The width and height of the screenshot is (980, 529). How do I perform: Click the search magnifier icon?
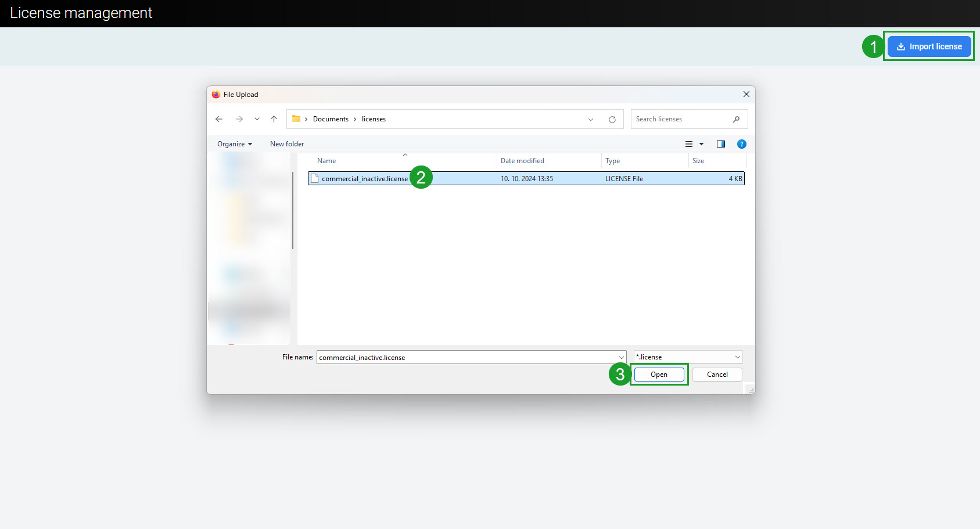pos(736,119)
